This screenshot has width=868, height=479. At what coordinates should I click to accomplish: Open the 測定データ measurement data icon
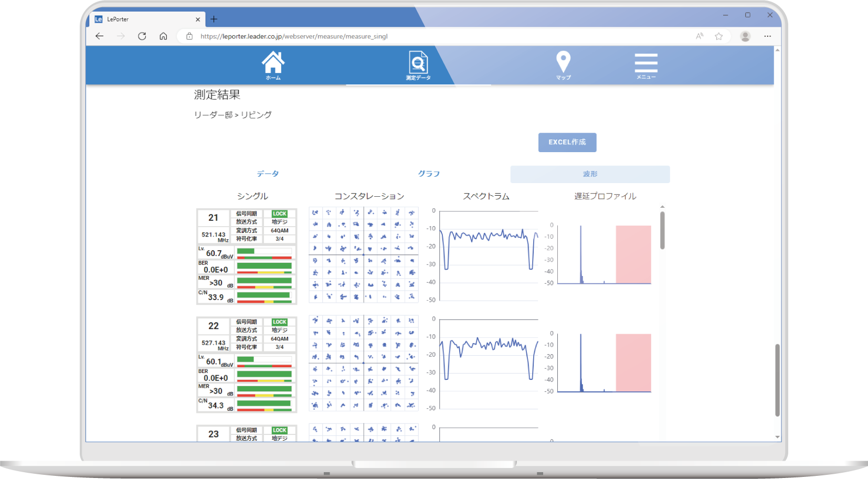[x=418, y=65]
